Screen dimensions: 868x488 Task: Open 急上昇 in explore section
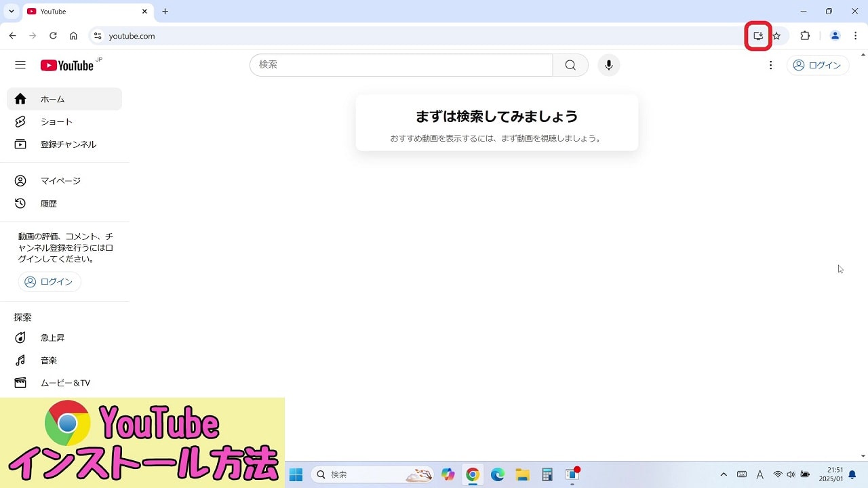pos(64,338)
